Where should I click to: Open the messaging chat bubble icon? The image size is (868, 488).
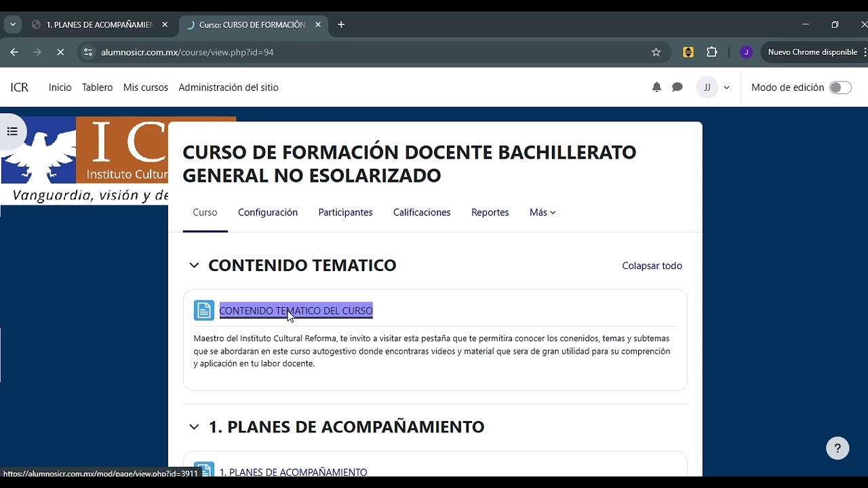point(677,87)
